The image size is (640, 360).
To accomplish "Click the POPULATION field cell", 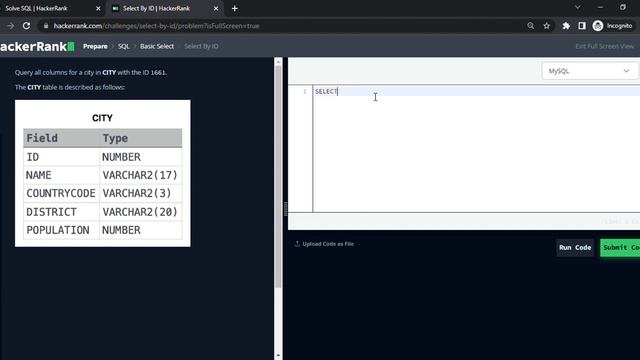I will (x=61, y=230).
